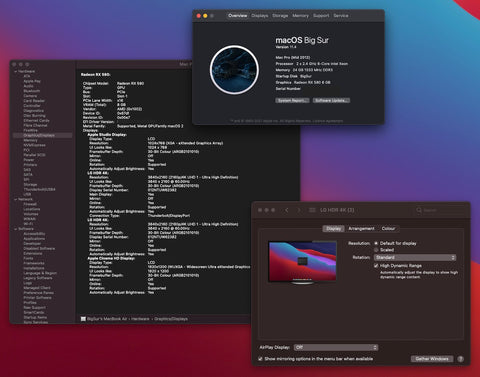This screenshot has width=480, height=377.
Task: Go forward in the Displays preferences window
Action: coord(299,210)
